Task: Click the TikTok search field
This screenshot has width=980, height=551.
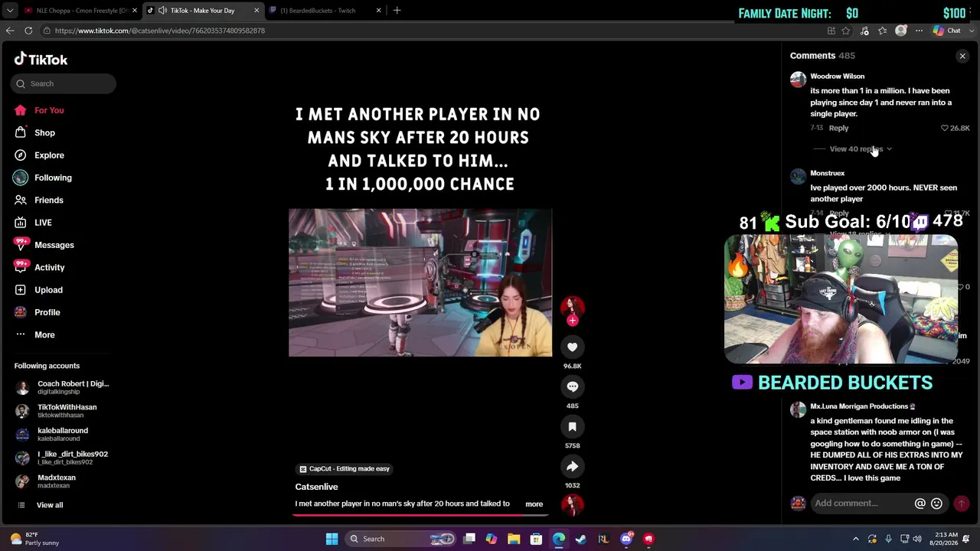Action: [64, 83]
